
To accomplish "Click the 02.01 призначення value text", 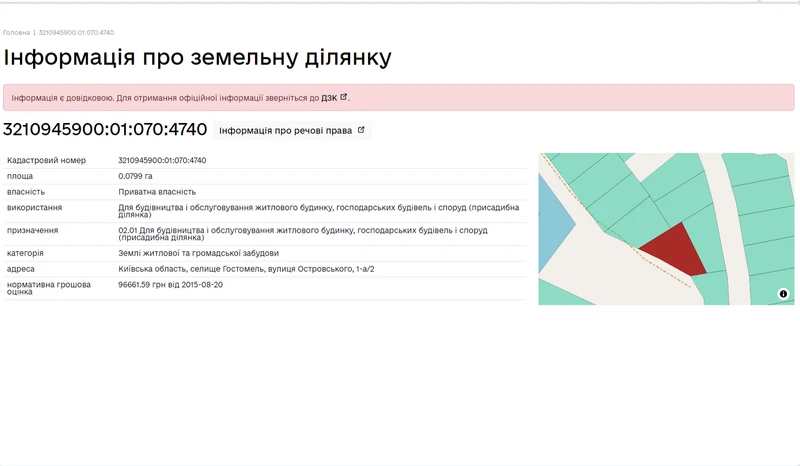I will click(x=303, y=234).
